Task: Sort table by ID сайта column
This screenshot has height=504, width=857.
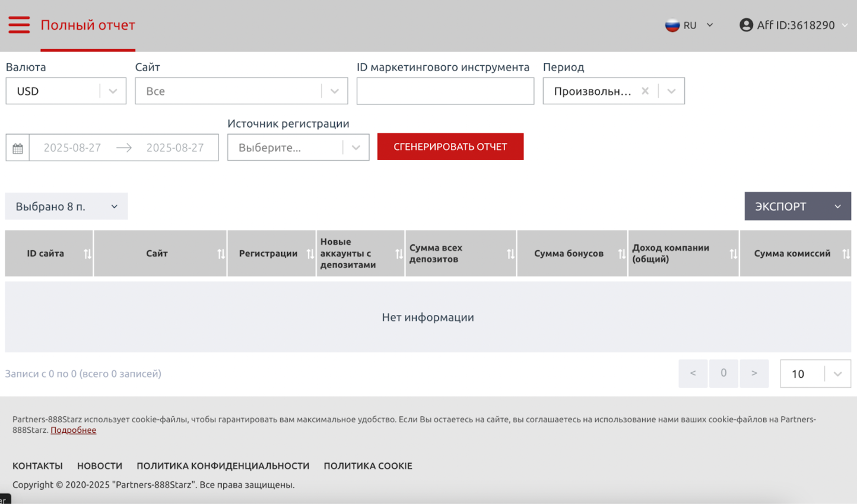Action: tap(87, 254)
